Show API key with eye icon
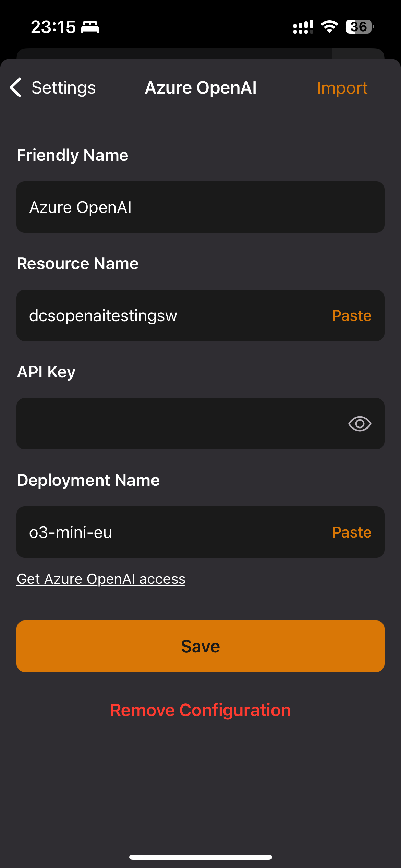The image size is (401, 868). (360, 424)
